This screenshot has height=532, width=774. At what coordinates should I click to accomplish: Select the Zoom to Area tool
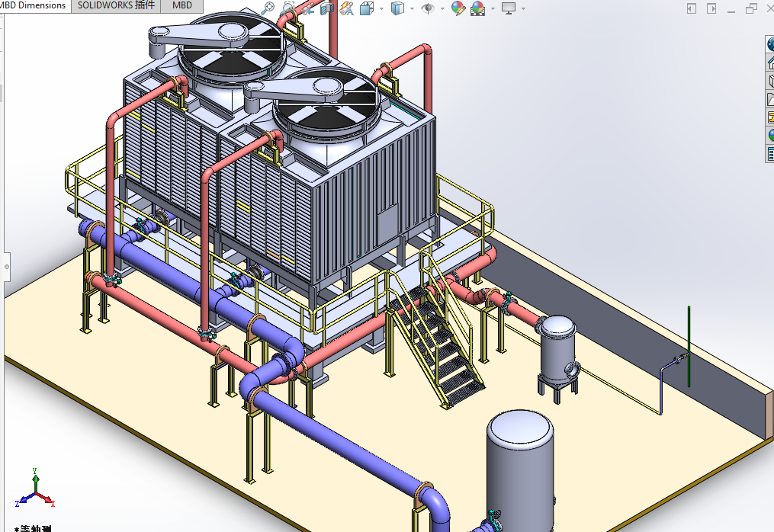point(288,8)
